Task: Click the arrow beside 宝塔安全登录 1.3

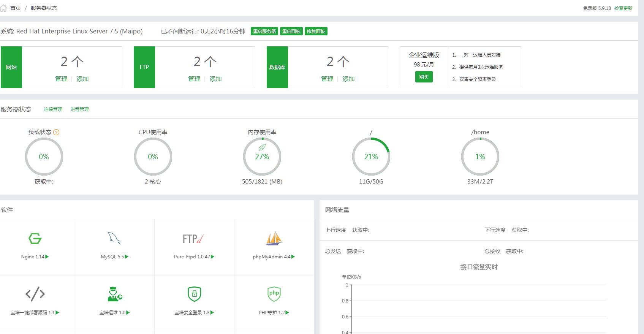Action: click(x=212, y=313)
